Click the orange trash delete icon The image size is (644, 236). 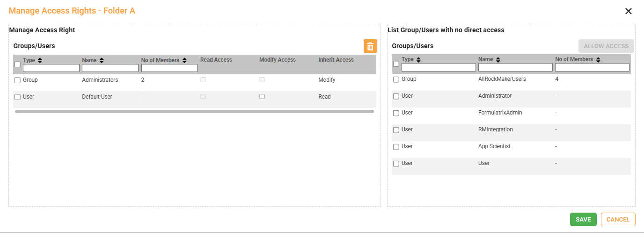click(370, 46)
